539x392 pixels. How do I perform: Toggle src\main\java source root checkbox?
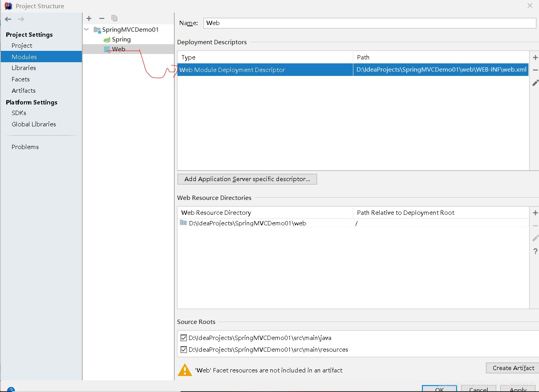point(184,338)
